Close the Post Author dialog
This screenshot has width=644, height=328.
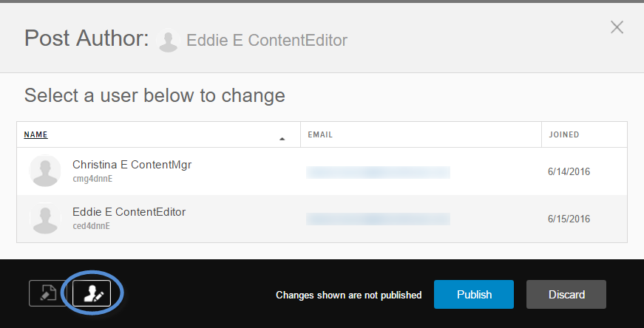[617, 28]
